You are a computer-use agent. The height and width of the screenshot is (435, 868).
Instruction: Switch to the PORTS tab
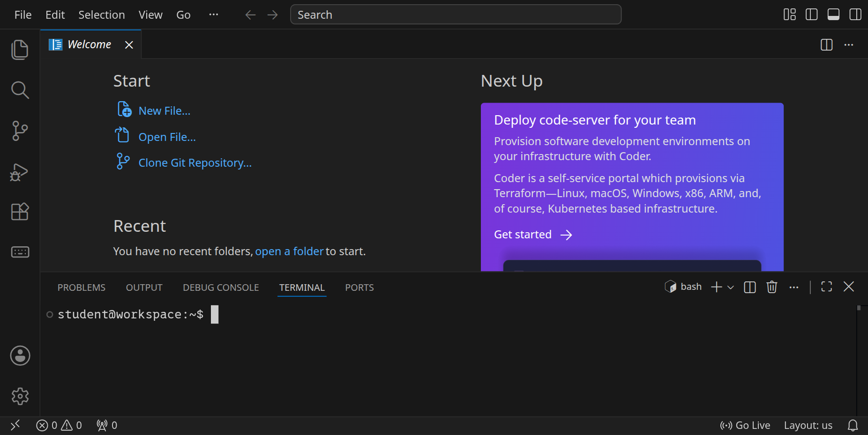[x=359, y=288]
